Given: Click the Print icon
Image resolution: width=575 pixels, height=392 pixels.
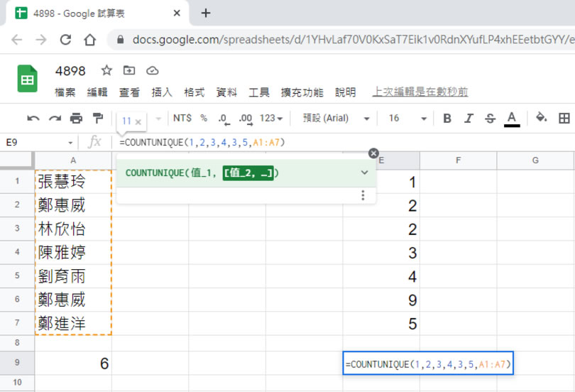Looking at the screenshot, I should click(76, 119).
